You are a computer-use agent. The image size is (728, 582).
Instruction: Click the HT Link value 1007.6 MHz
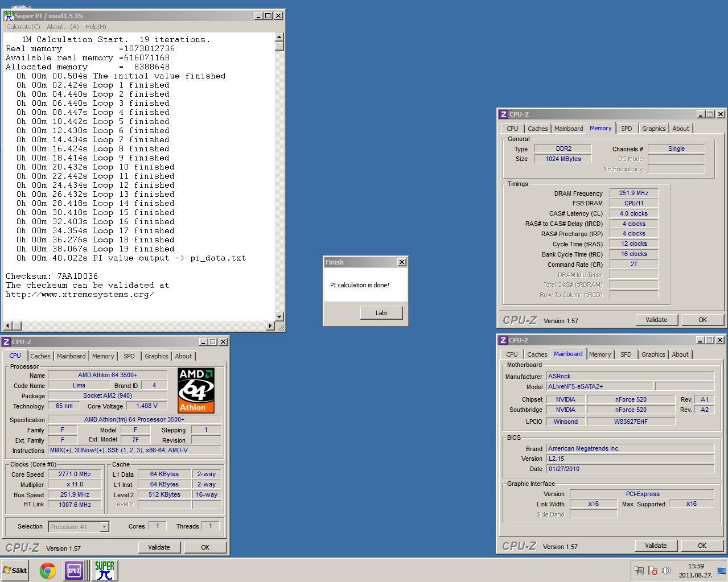coord(75,505)
